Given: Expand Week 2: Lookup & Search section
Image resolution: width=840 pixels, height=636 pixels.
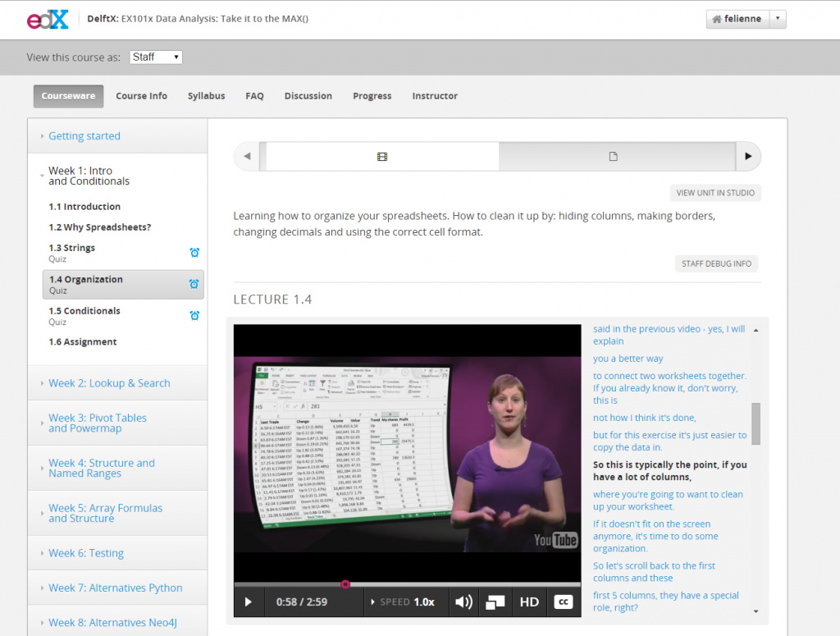Looking at the screenshot, I should click(x=109, y=383).
